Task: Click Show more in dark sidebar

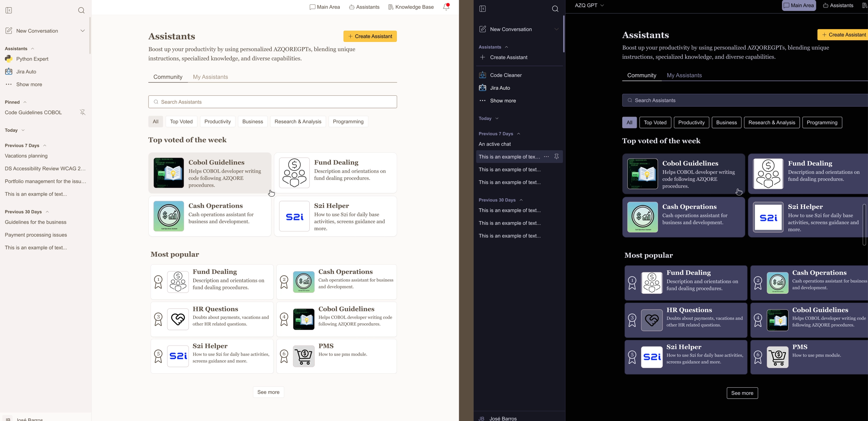Action: [x=497, y=101]
